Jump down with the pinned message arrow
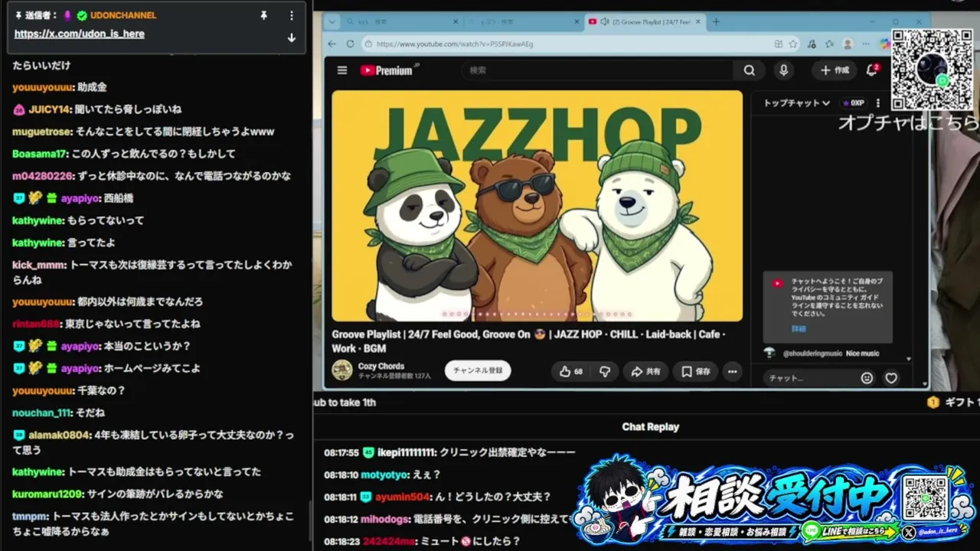Image resolution: width=980 pixels, height=551 pixels. (x=291, y=37)
